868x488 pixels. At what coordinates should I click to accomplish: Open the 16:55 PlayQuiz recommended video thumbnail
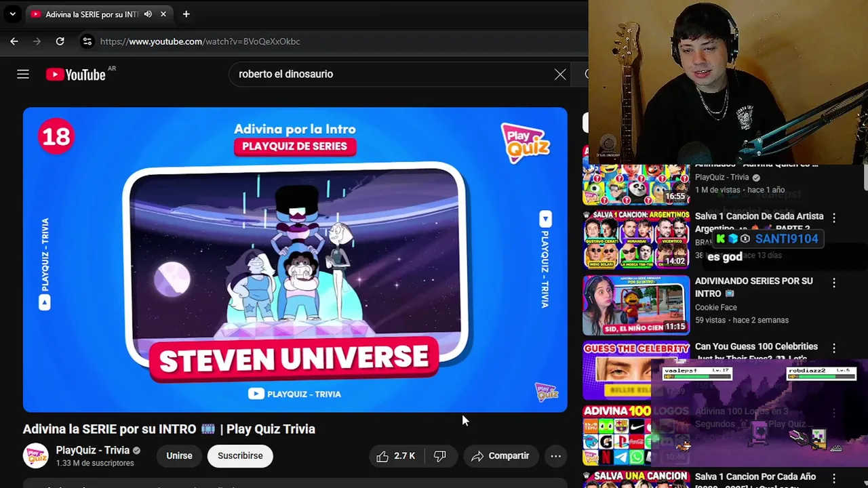[636, 184]
